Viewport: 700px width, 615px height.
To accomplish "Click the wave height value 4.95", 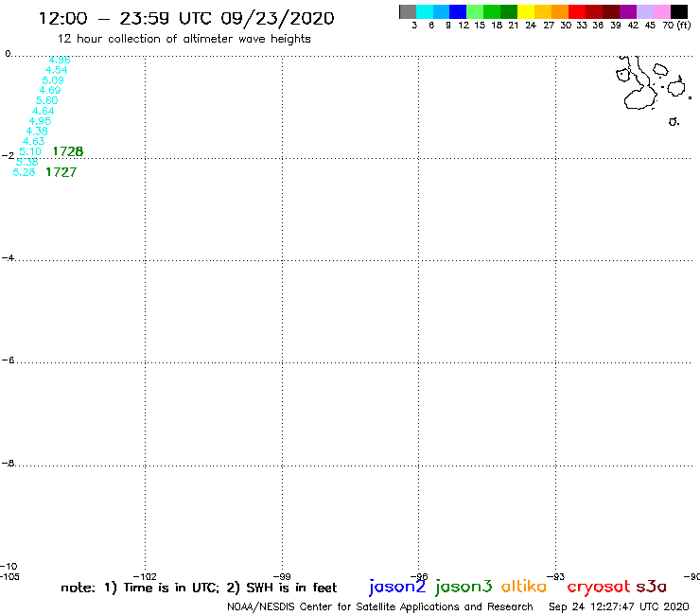I will [40, 121].
